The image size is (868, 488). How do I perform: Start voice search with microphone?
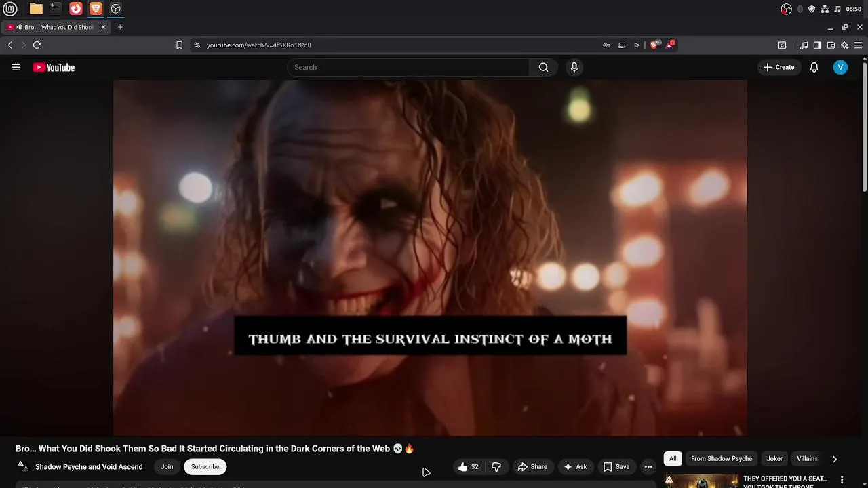tap(574, 67)
